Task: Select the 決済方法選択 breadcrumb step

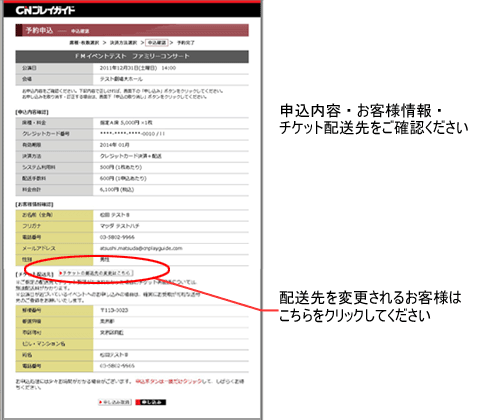Action: 123,43
